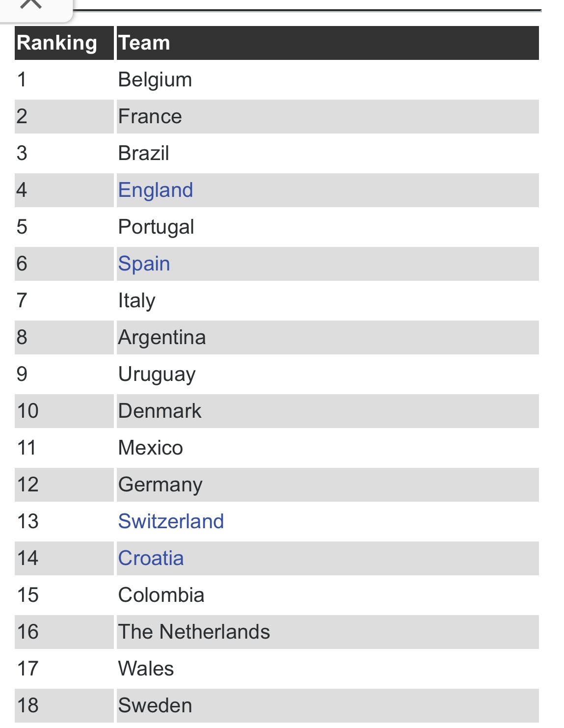Close the table view with X icon

pyautogui.click(x=31, y=4)
